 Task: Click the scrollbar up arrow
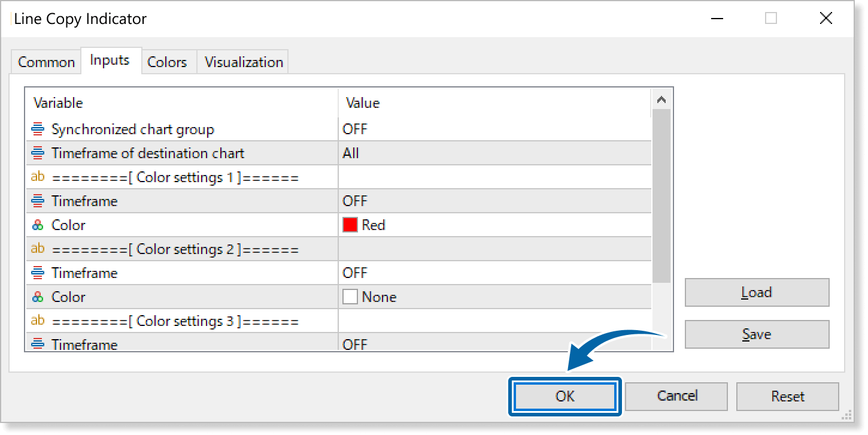(661, 100)
